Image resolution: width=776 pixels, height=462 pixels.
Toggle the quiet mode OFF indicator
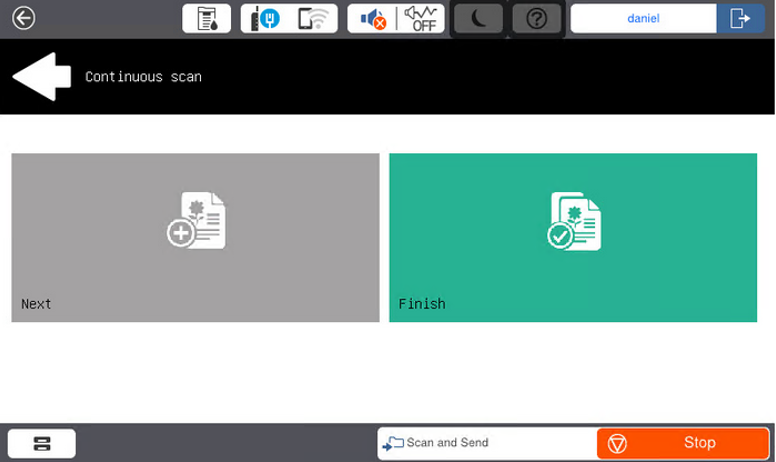(x=421, y=18)
